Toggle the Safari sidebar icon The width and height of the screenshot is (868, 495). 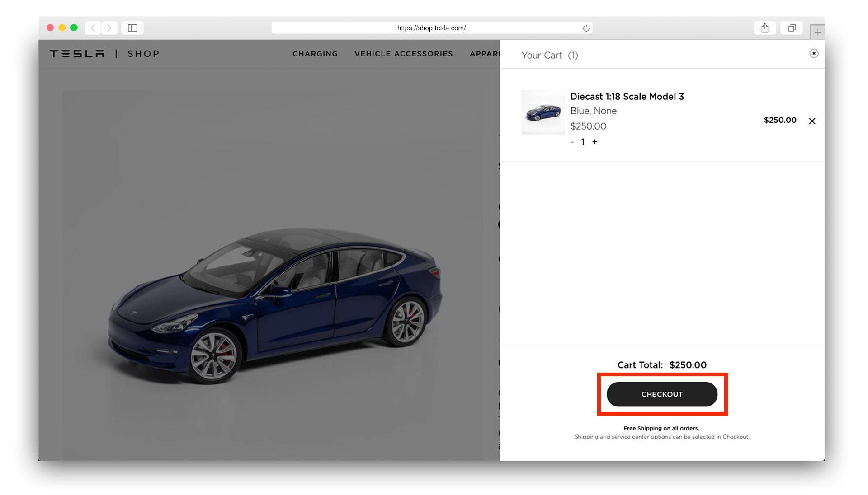click(x=132, y=28)
